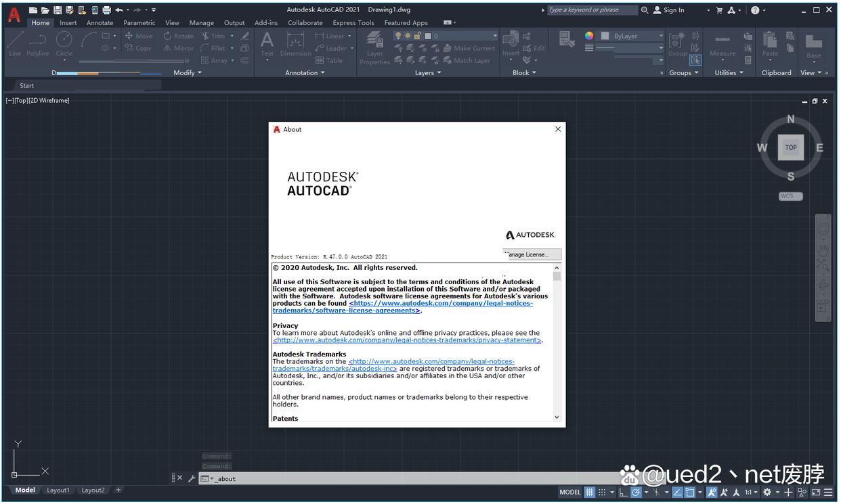The width and height of the screenshot is (841, 504).
Task: Select the Mirror tool
Action: click(x=179, y=48)
